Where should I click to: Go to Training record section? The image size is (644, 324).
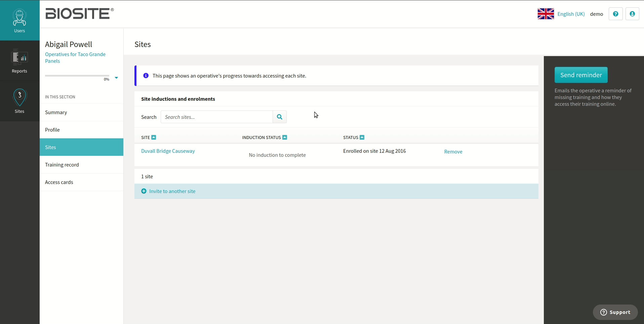(62, 165)
